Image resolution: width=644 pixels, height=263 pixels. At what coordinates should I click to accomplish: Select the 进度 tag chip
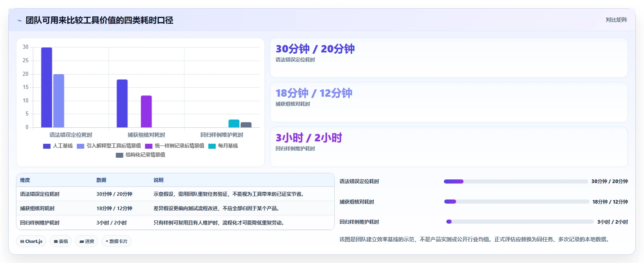[87, 241]
